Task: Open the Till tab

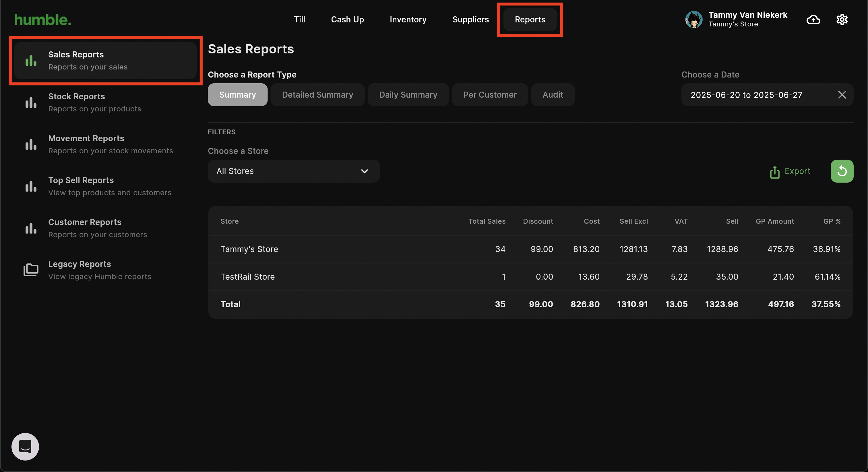Action: point(299,20)
